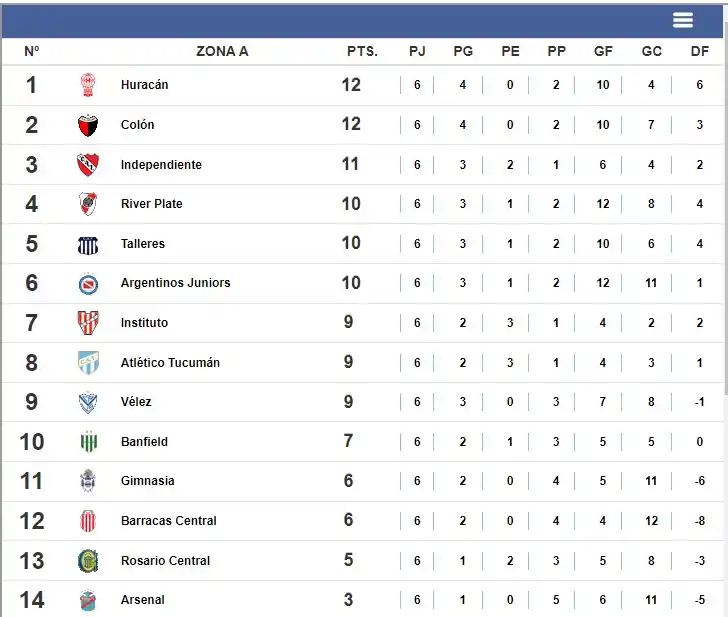Click the PTS. column header
This screenshot has width=728, height=617.
click(x=362, y=52)
